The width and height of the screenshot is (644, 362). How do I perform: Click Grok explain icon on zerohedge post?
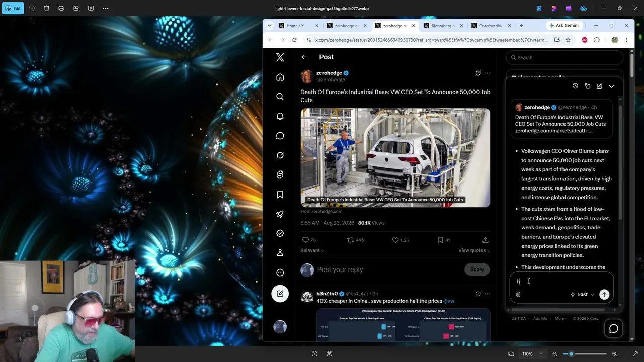pyautogui.click(x=478, y=73)
